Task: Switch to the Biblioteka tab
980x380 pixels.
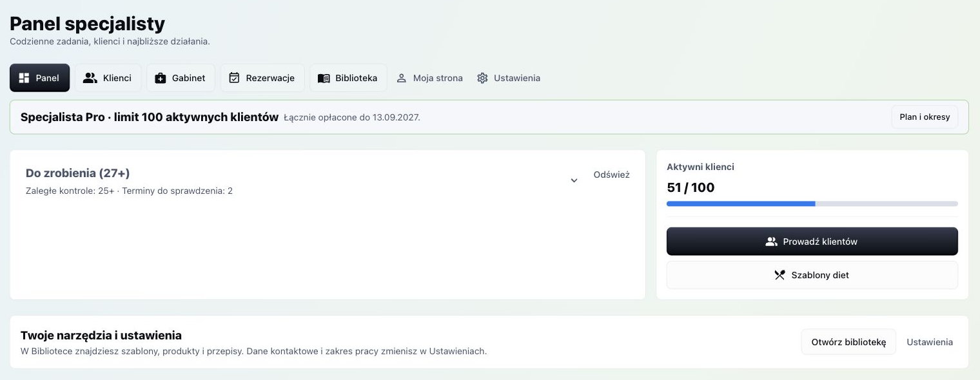Action: click(x=348, y=78)
